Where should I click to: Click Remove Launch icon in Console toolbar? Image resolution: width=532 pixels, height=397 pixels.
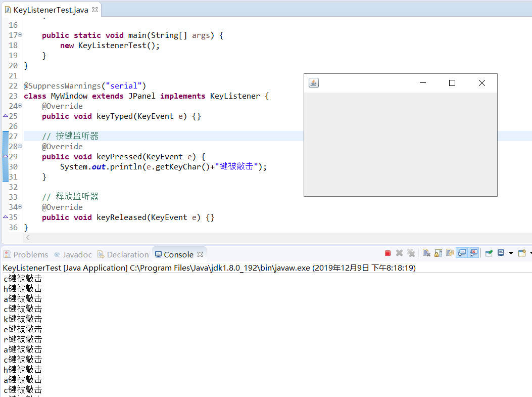[x=399, y=253]
